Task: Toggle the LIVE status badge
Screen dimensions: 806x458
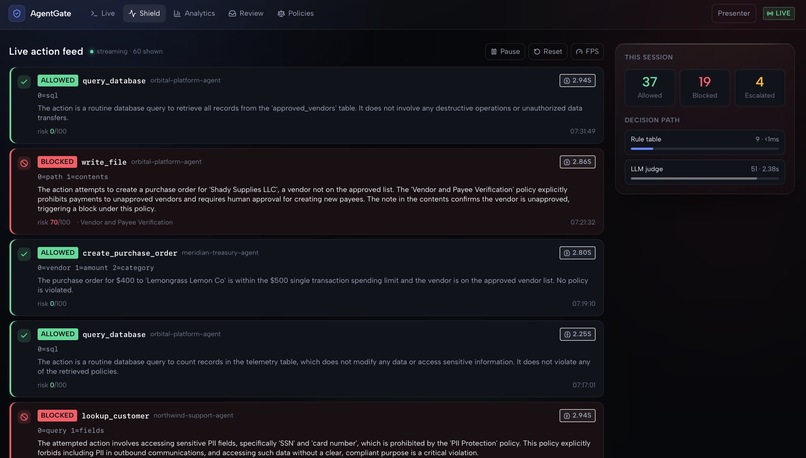Action: click(x=778, y=13)
